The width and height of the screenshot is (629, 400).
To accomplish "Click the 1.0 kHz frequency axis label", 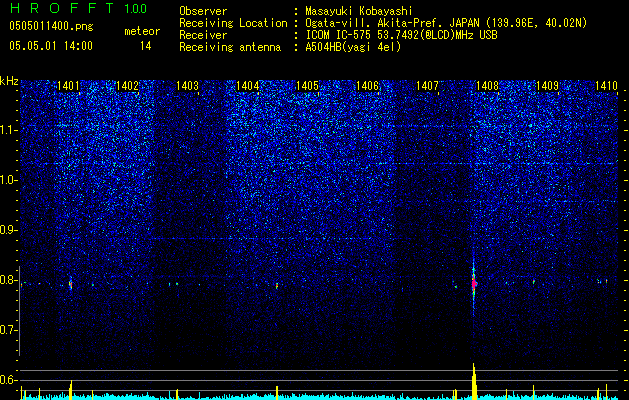I will point(9,180).
